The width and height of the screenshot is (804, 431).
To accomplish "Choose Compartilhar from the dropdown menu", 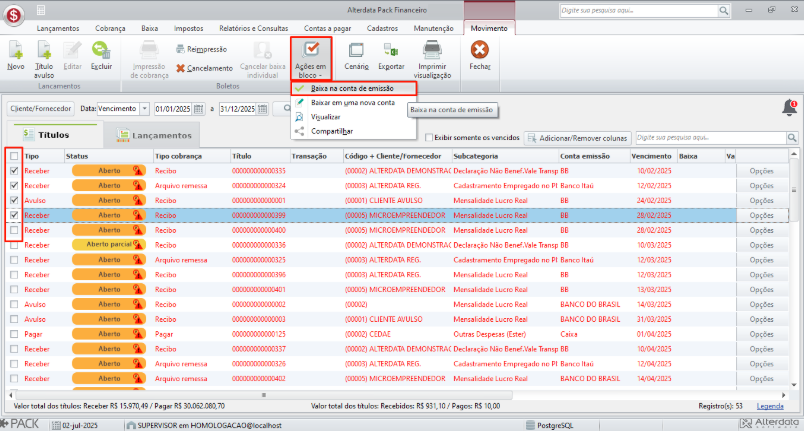I will click(353, 131).
